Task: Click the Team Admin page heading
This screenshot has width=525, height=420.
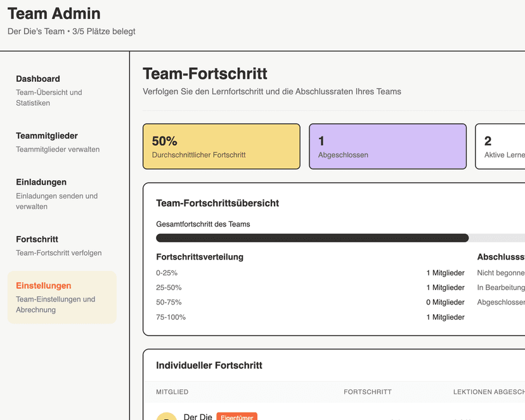Action: tap(53, 13)
